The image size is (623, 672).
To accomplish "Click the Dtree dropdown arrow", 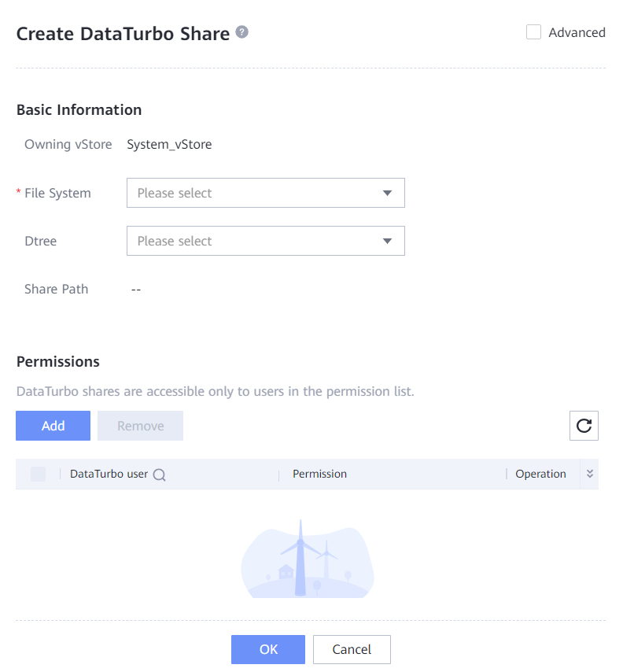I will click(387, 241).
